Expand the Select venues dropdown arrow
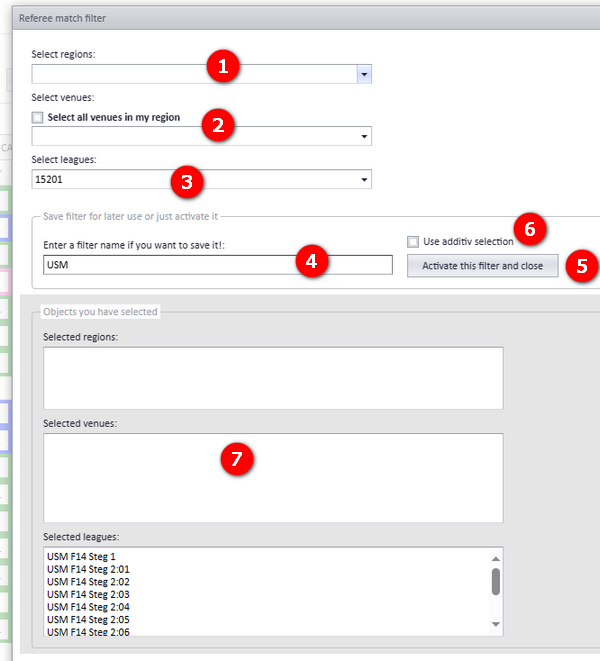The width and height of the screenshot is (600, 661). coord(364,137)
